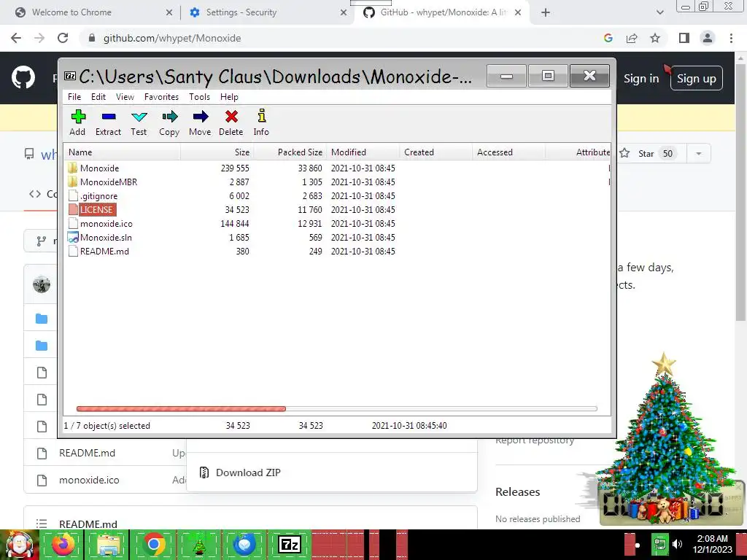Toggle the Chrome side panel icon
This screenshot has width=747, height=560.
(684, 38)
